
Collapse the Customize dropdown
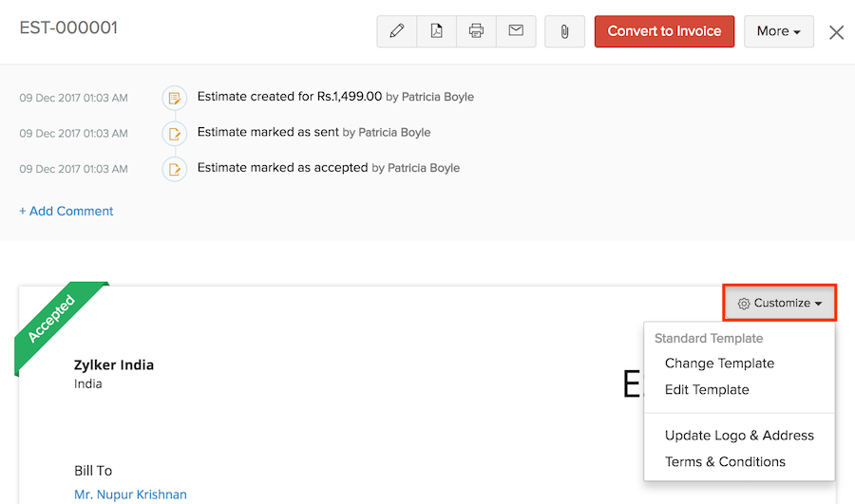point(780,303)
